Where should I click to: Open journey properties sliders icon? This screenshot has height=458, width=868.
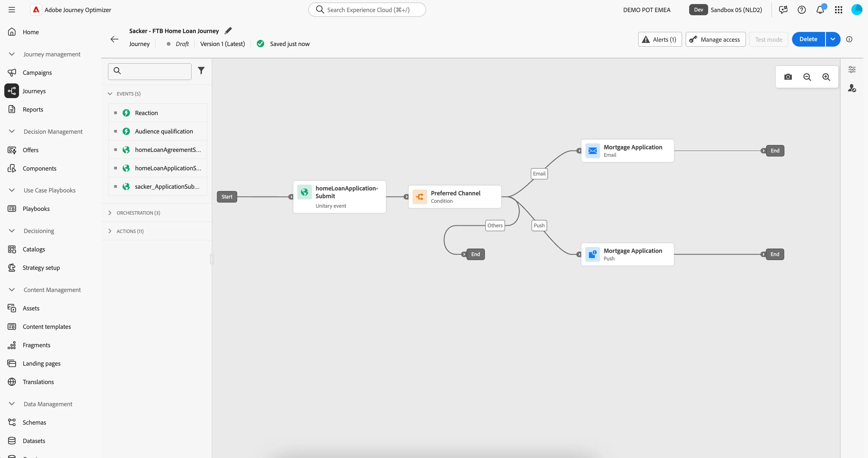852,70
